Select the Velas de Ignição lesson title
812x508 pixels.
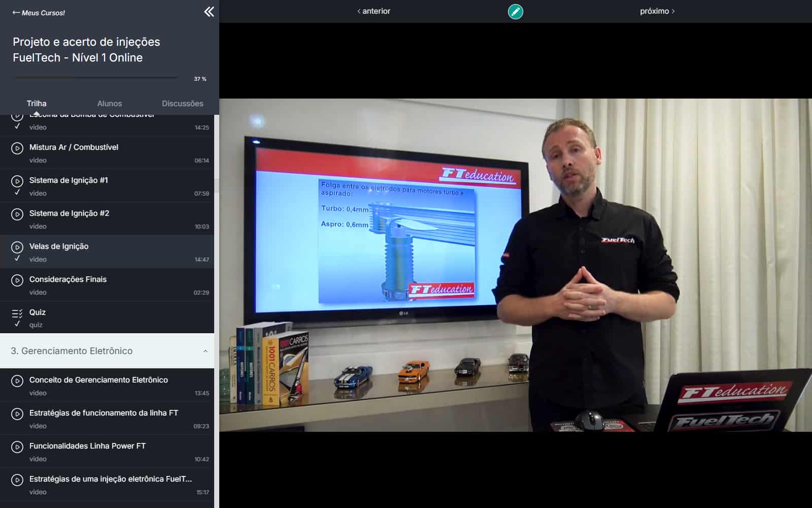[59, 246]
